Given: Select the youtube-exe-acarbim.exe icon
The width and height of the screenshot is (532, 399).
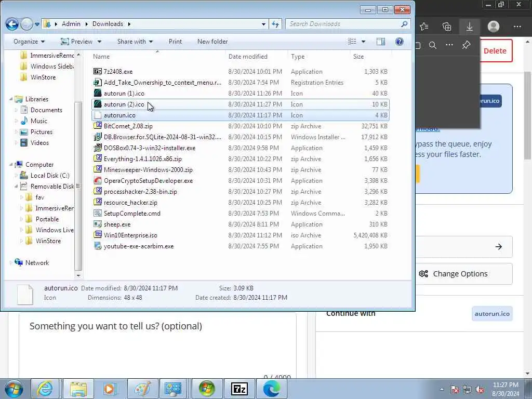Looking at the screenshot, I should click(x=98, y=246).
